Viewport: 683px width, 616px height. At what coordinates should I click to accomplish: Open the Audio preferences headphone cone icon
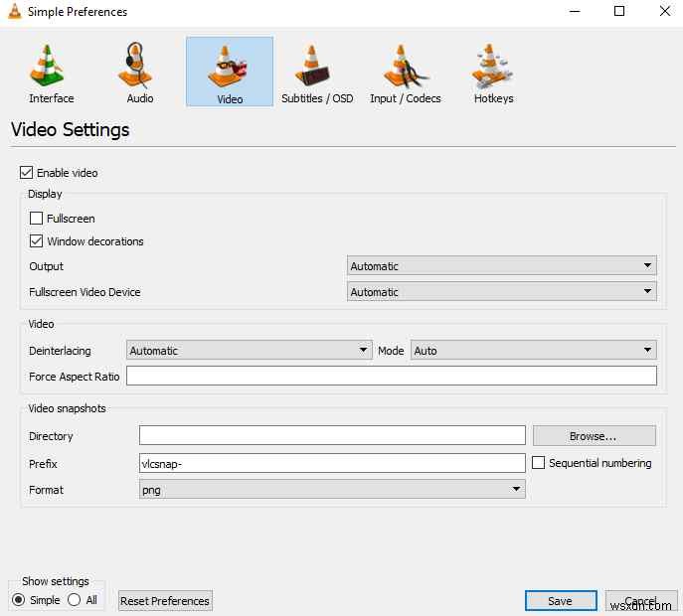(136, 66)
